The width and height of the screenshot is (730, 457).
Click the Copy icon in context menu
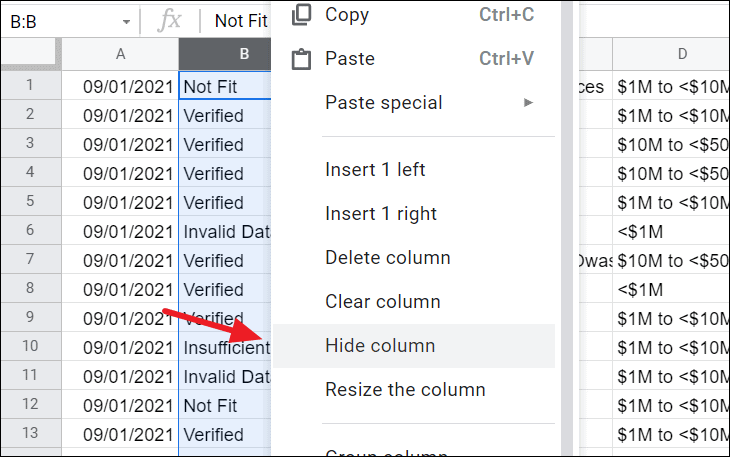[x=301, y=14]
